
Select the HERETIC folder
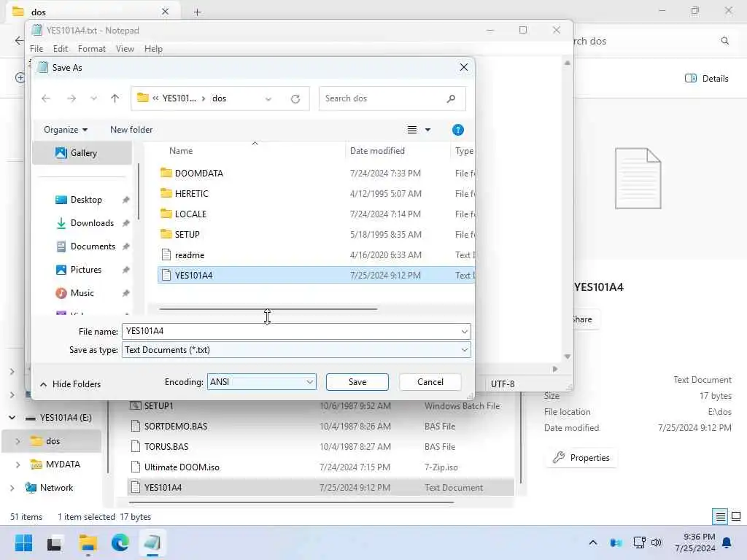(x=316, y=194)
